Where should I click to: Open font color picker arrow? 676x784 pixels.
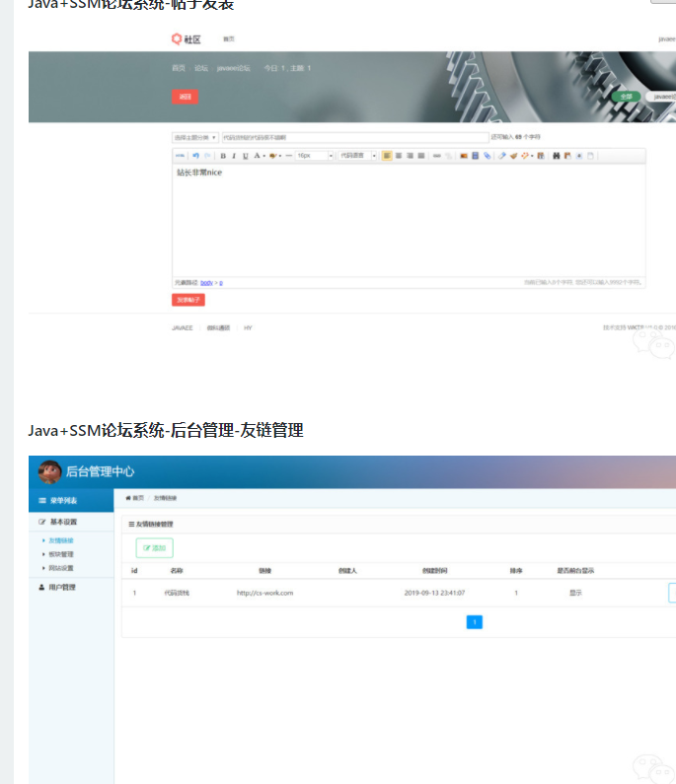(x=264, y=156)
